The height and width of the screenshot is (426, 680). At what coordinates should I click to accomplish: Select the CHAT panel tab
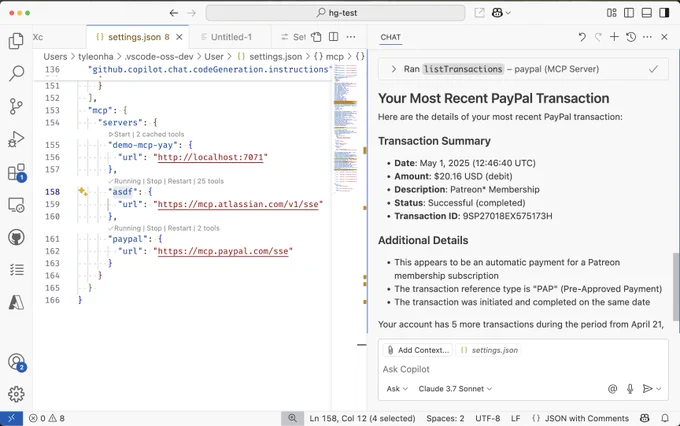[390, 37]
